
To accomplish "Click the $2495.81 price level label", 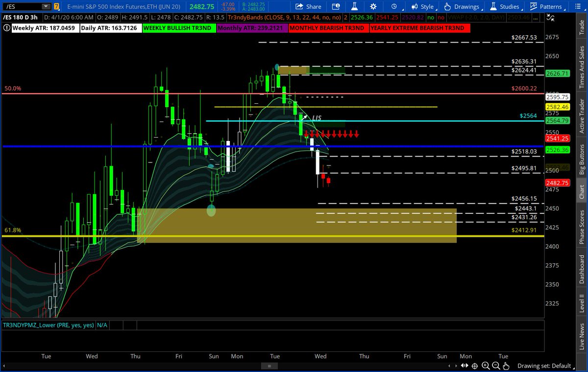I will [x=524, y=168].
